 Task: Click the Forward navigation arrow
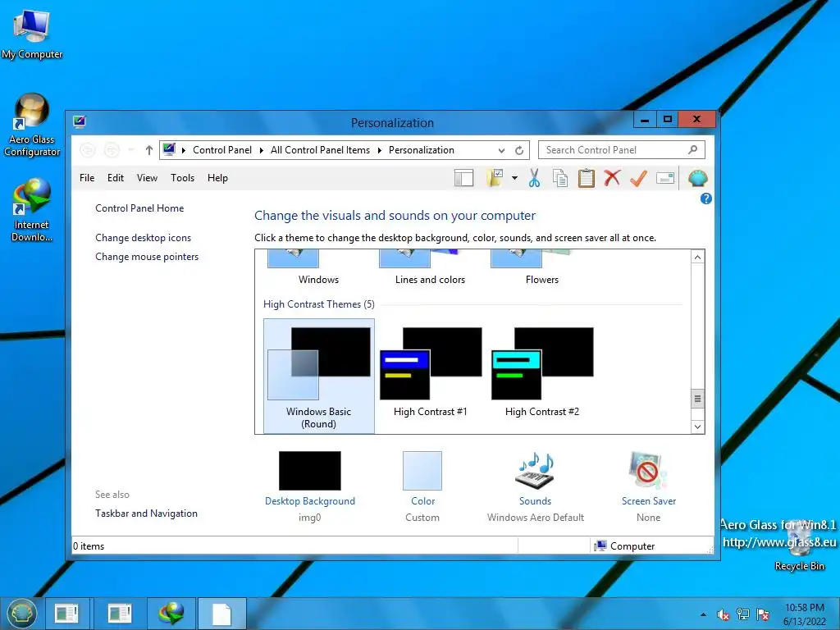[x=112, y=150]
